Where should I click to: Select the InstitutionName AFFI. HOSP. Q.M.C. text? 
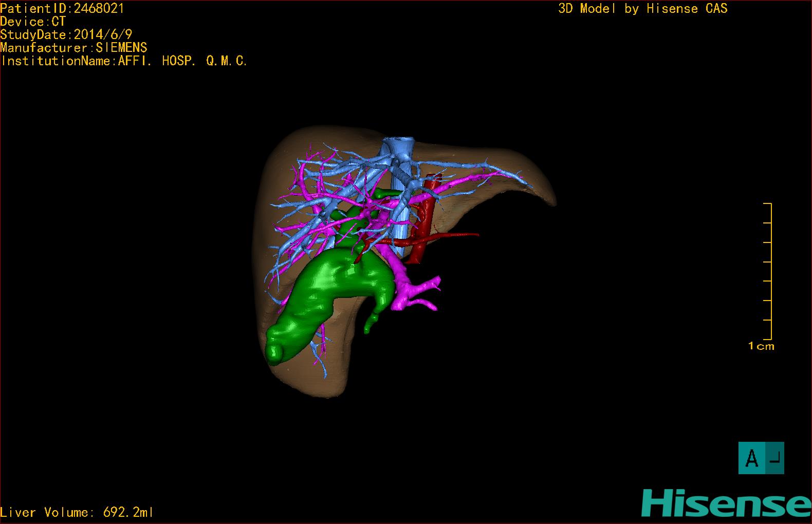click(124, 61)
